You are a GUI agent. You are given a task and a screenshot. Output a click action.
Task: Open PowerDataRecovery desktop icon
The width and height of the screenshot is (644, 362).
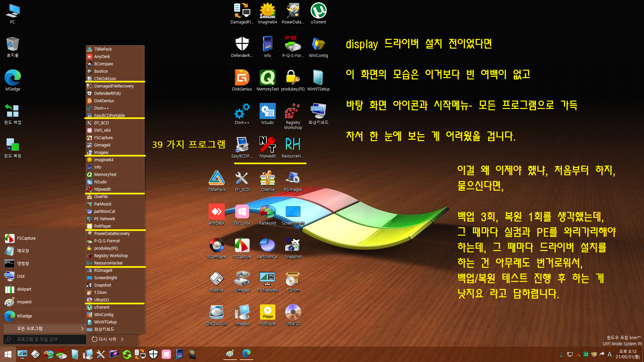pyautogui.click(x=293, y=13)
